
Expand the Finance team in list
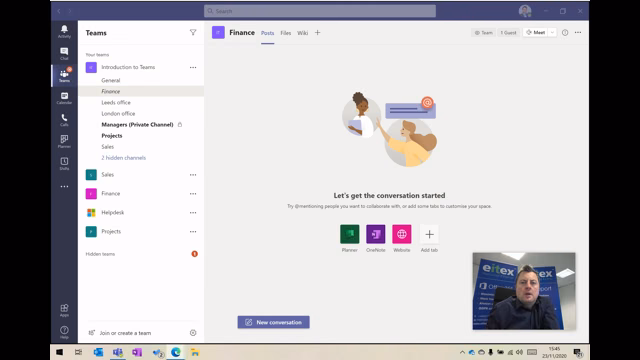click(111, 193)
